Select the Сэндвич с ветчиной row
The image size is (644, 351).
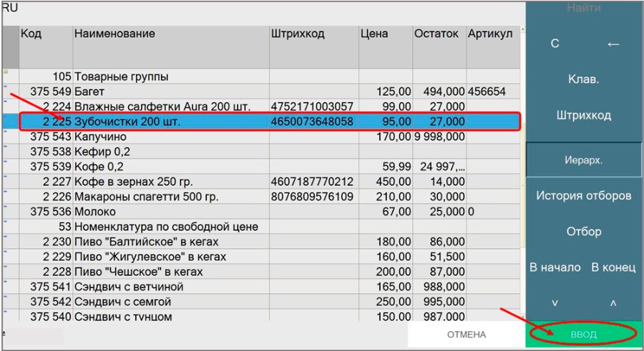click(x=261, y=287)
